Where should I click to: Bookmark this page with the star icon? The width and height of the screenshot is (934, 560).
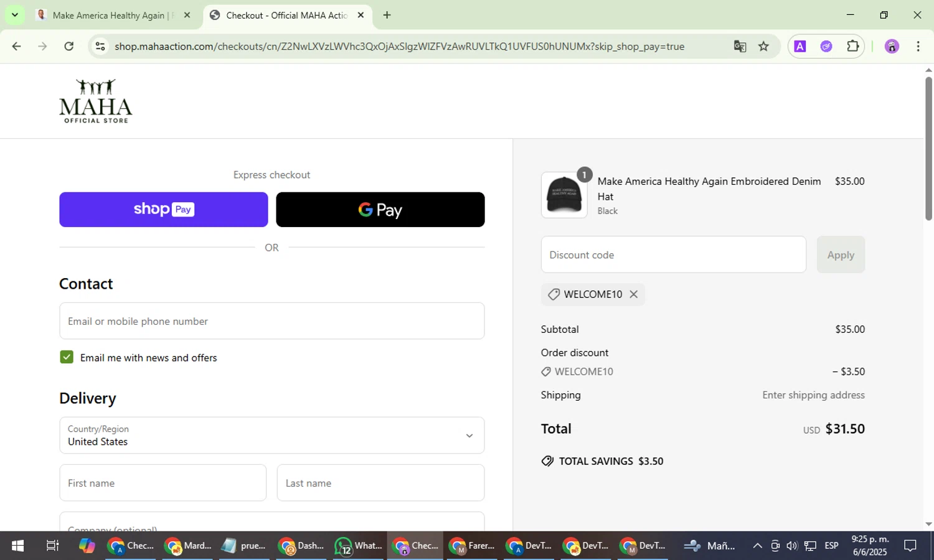[x=763, y=47]
